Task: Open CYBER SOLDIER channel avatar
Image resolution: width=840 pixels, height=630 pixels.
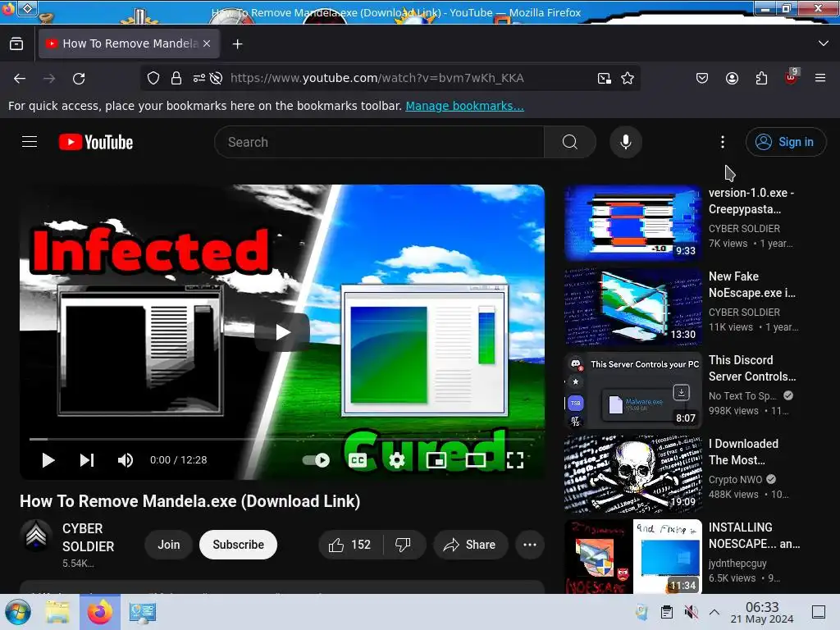Action: (36, 535)
